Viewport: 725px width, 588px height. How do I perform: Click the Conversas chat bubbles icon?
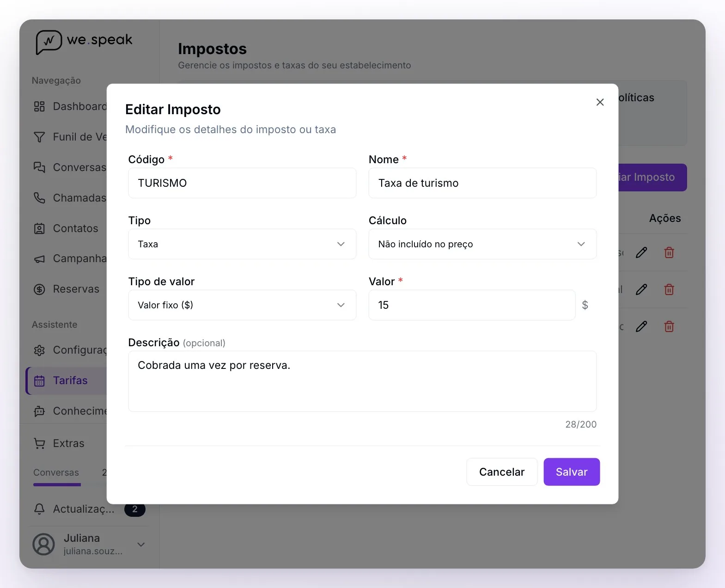[x=39, y=167]
